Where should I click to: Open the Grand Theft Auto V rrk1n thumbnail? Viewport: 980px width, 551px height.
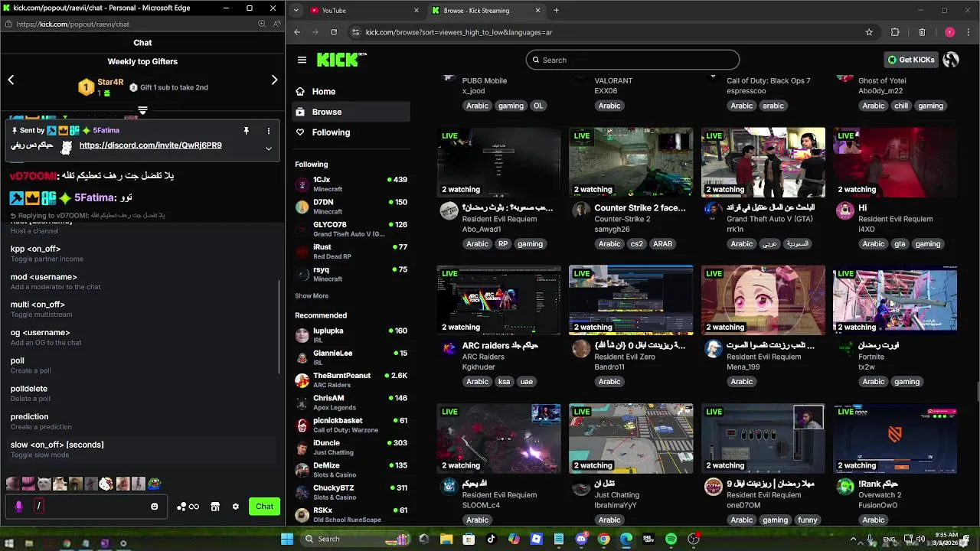pos(763,162)
